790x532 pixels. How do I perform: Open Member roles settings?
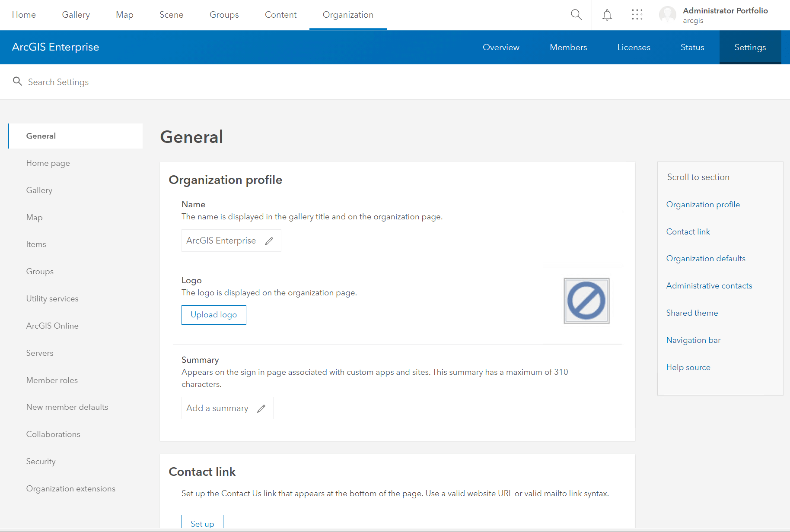tap(52, 380)
